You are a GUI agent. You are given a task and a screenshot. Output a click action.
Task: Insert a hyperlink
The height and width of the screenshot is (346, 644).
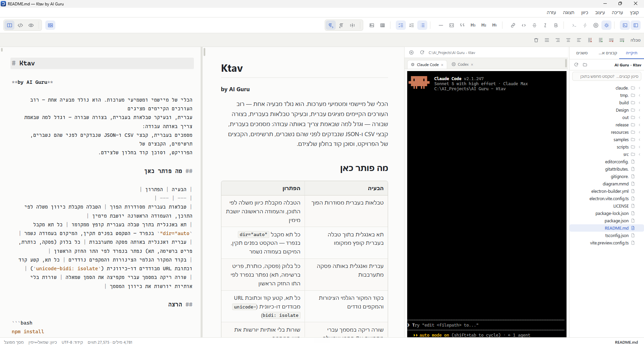pos(513,25)
